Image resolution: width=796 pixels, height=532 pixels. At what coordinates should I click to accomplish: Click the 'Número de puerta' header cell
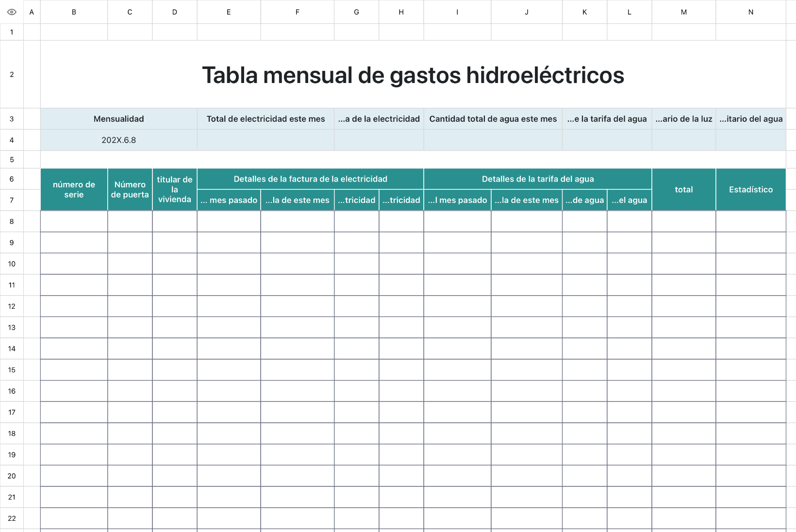click(130, 189)
